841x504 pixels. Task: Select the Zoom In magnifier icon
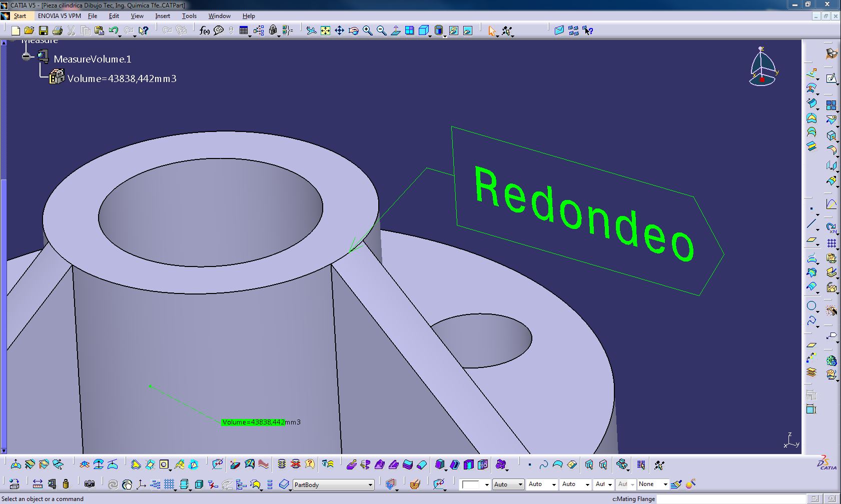tap(368, 31)
